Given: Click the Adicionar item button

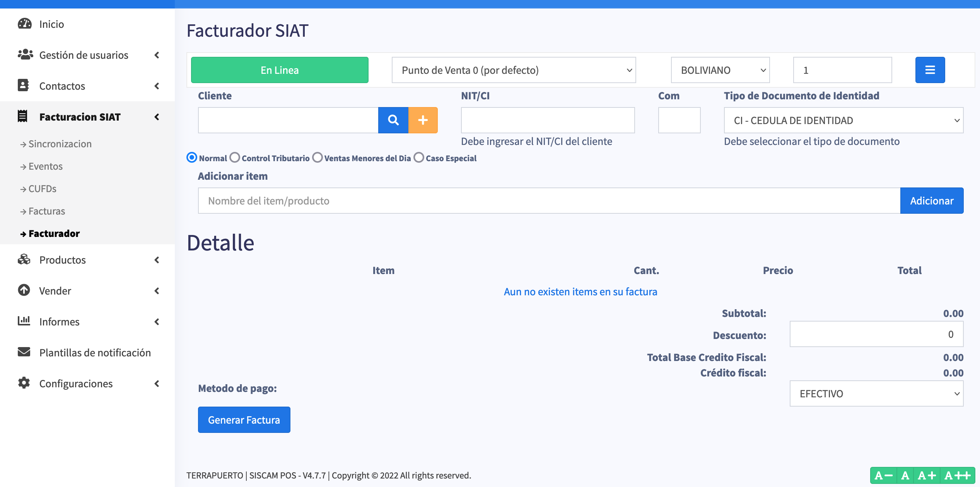Looking at the screenshot, I should click(931, 201).
